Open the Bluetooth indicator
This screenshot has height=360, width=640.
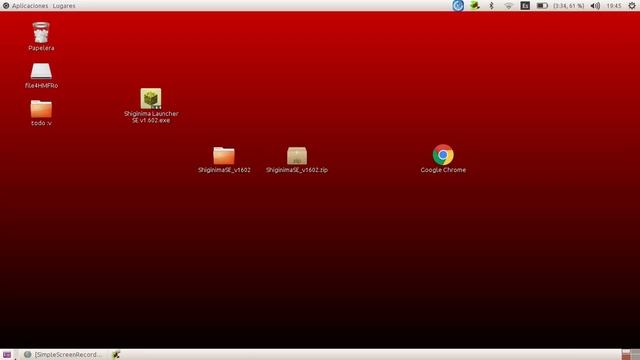pyautogui.click(x=491, y=6)
